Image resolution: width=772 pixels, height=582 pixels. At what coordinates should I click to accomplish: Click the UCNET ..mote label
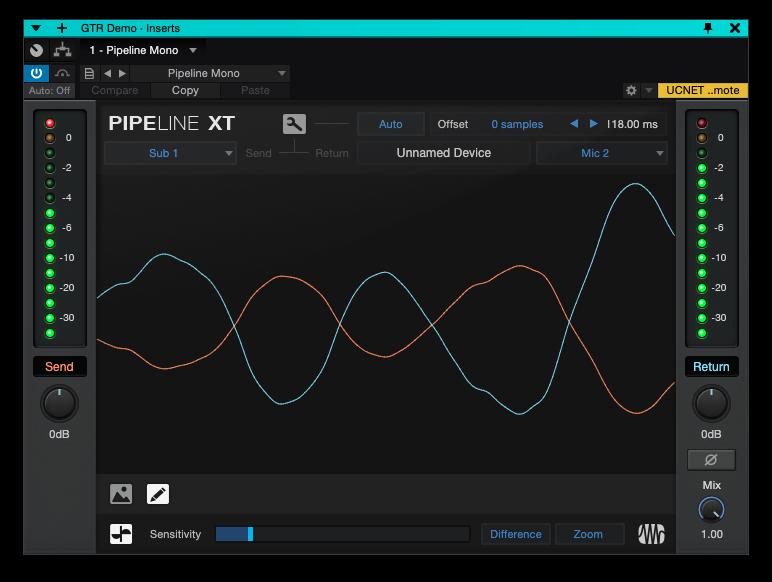[703, 91]
